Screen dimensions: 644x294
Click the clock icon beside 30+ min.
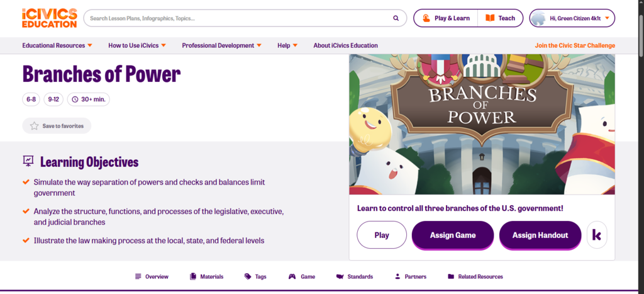click(x=75, y=99)
